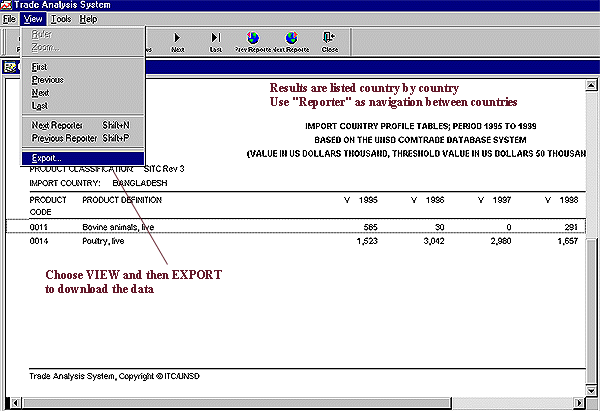This screenshot has height=411, width=600.
Task: Click the Next Reporter globe icon
Action: point(291,37)
